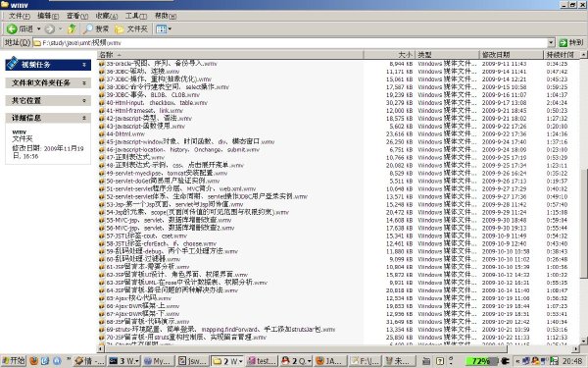Expand the address bar dropdown
The width and height of the screenshot is (588, 368).
[551, 43]
